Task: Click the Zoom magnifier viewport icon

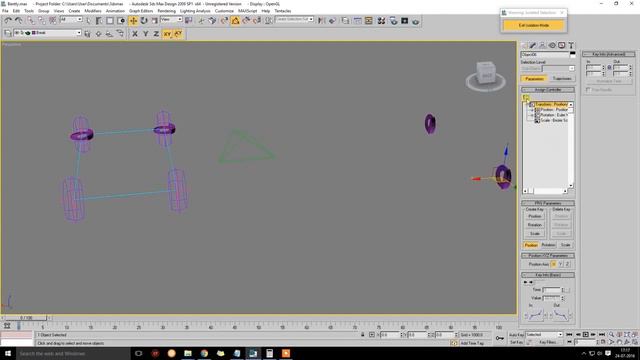Action: point(611,334)
